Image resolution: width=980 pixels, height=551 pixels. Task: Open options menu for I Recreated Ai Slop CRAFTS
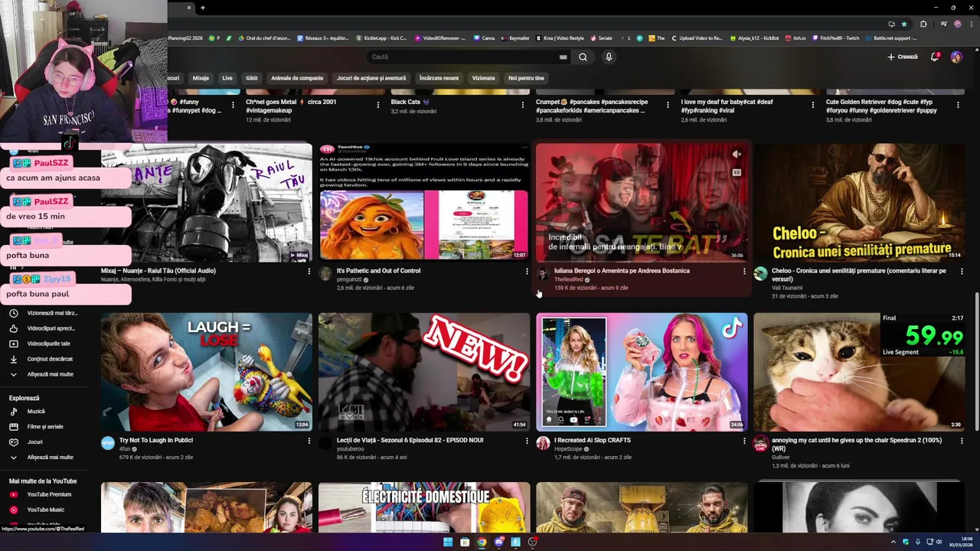point(744,441)
